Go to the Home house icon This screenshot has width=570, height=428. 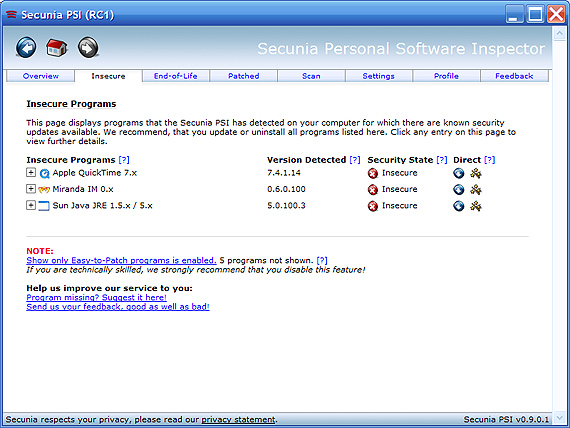tap(57, 47)
